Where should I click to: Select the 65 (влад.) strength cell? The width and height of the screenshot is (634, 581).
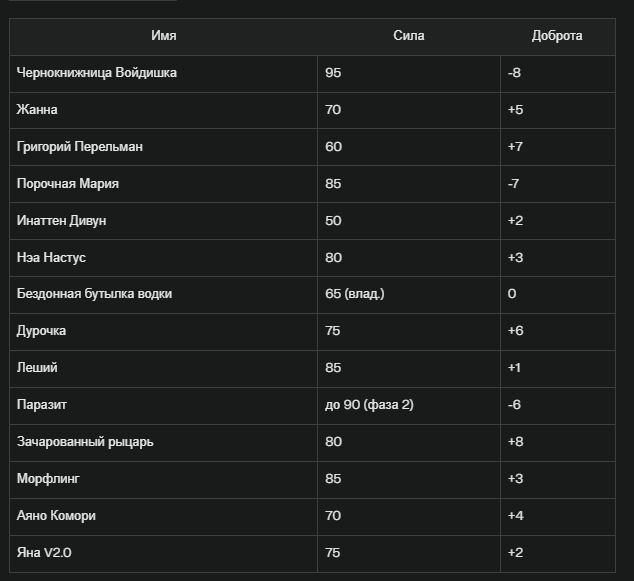[x=409, y=295]
